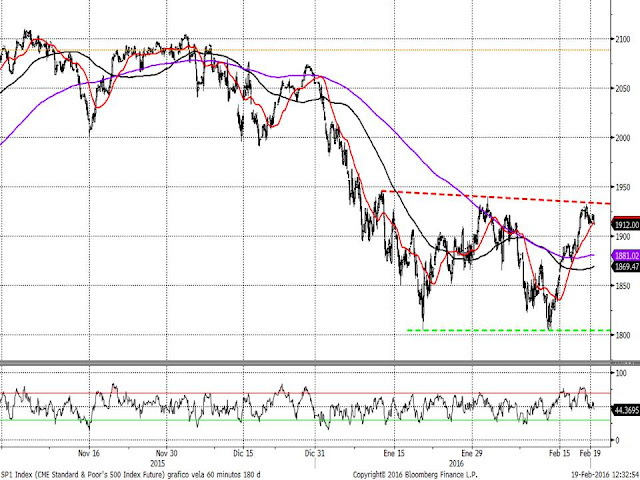Click the 1800 price axis label

(x=623, y=335)
